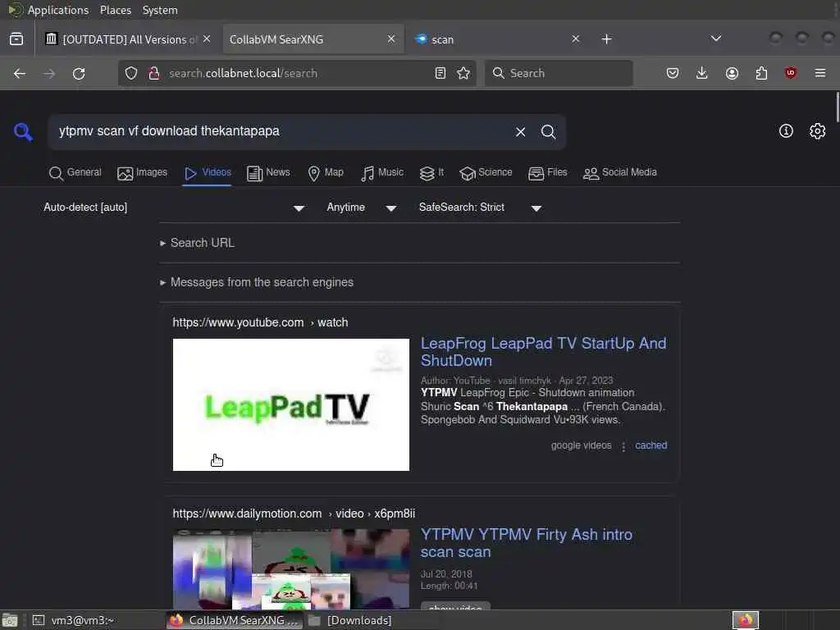
Task: Toggle reader view in address bar
Action: click(441, 73)
